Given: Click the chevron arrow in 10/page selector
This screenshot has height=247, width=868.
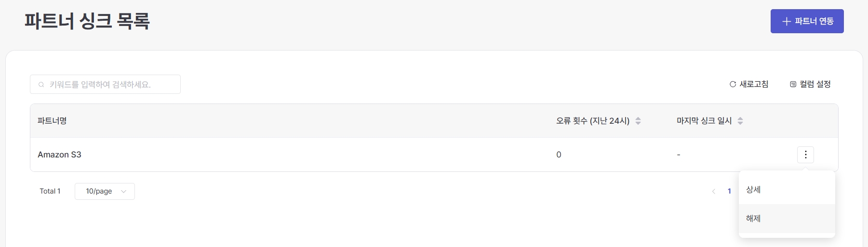Looking at the screenshot, I should click(124, 191).
